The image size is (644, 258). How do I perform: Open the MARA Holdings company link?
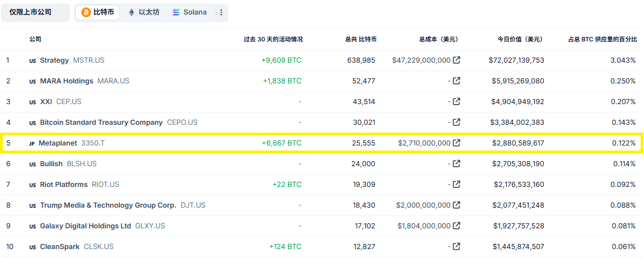pos(67,81)
